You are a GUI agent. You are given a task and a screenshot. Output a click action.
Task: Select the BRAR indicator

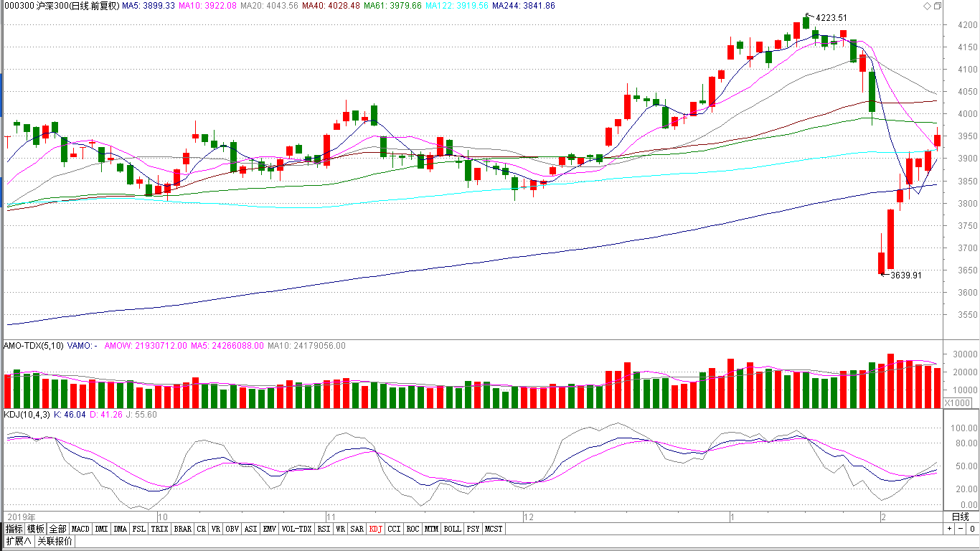coord(183,529)
